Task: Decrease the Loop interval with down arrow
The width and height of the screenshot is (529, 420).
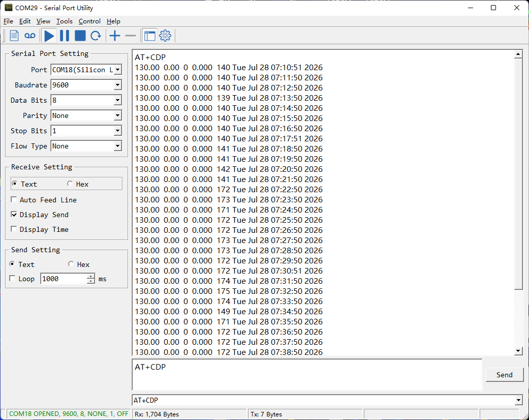Action: (91, 281)
